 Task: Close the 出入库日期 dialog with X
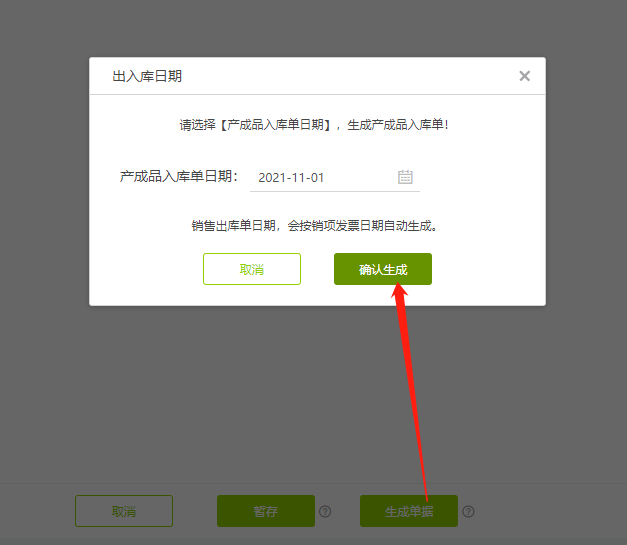(525, 76)
